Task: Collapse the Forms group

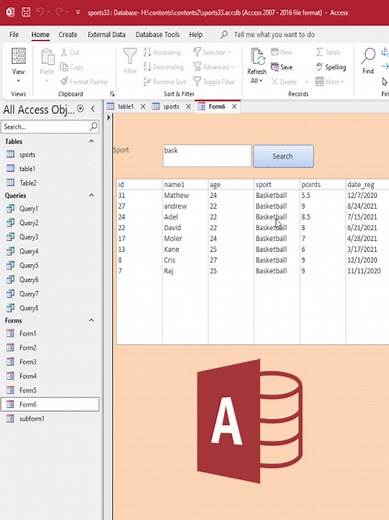Action: [91, 320]
